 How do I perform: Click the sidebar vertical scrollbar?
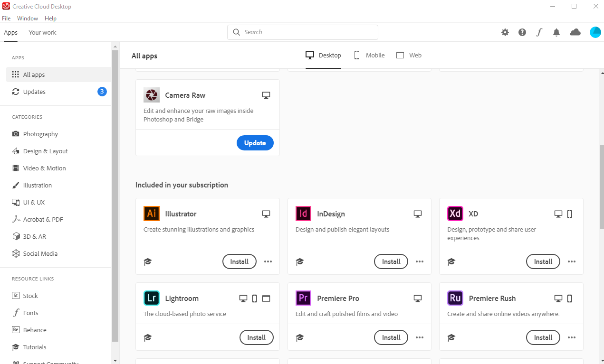click(115, 196)
